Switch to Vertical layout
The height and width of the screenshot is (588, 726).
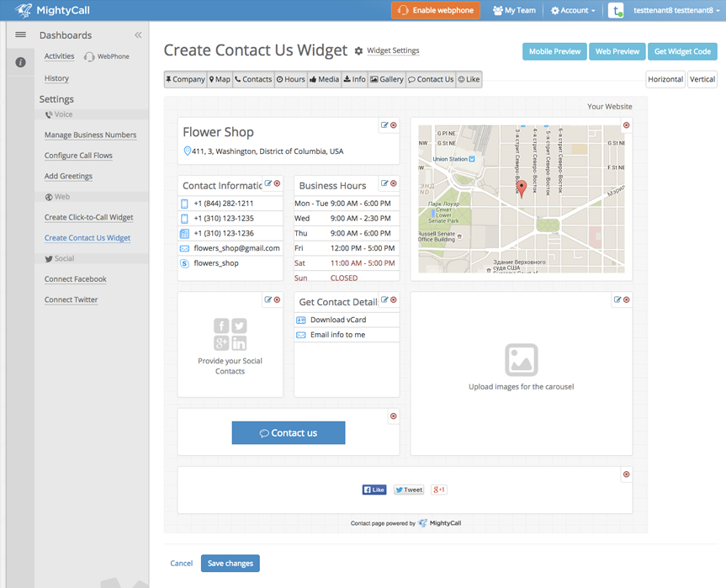[x=702, y=79]
